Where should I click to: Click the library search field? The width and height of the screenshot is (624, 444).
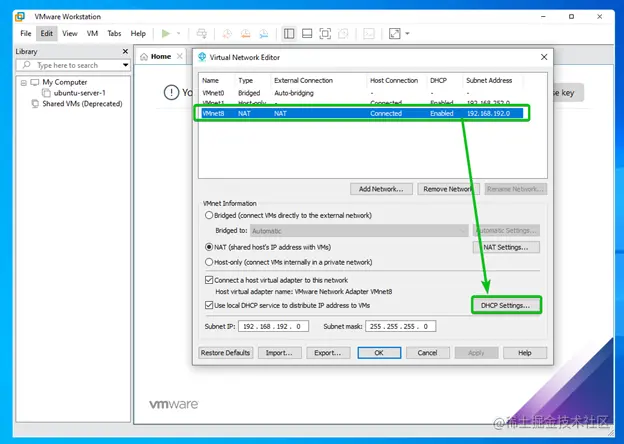[73, 65]
